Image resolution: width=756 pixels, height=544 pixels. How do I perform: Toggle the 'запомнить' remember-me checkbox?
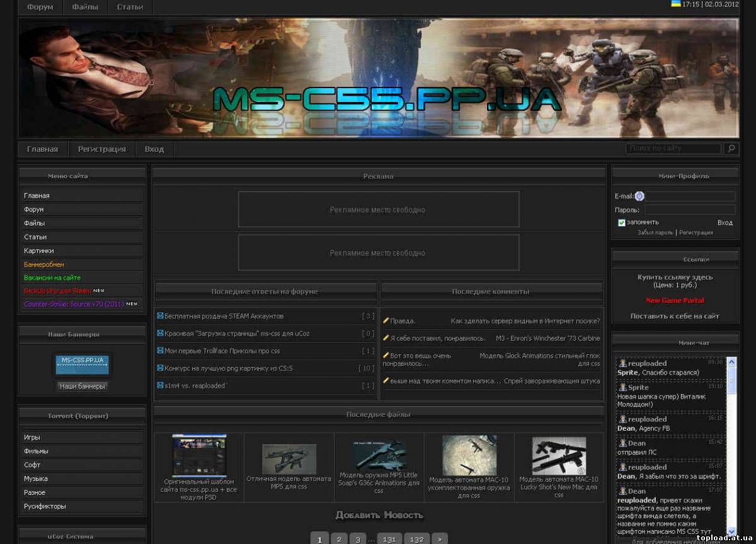pos(622,222)
